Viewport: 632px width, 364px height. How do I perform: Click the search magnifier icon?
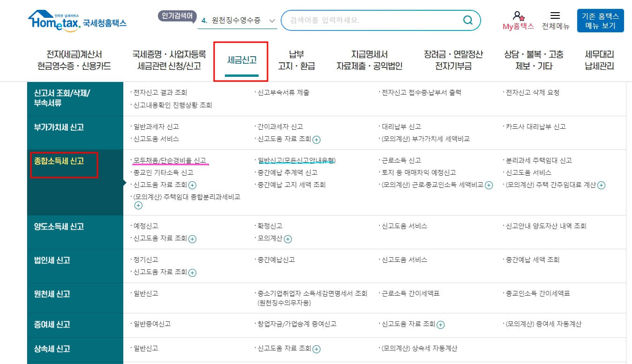(x=468, y=20)
